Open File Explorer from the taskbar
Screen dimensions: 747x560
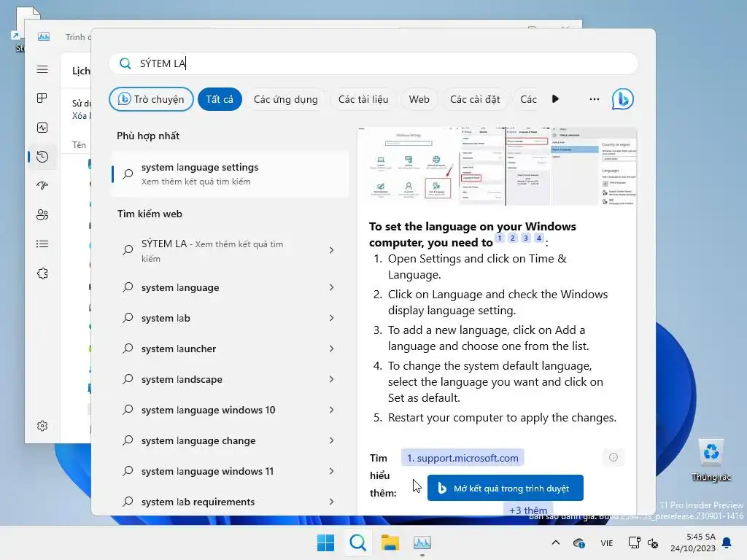pos(390,542)
